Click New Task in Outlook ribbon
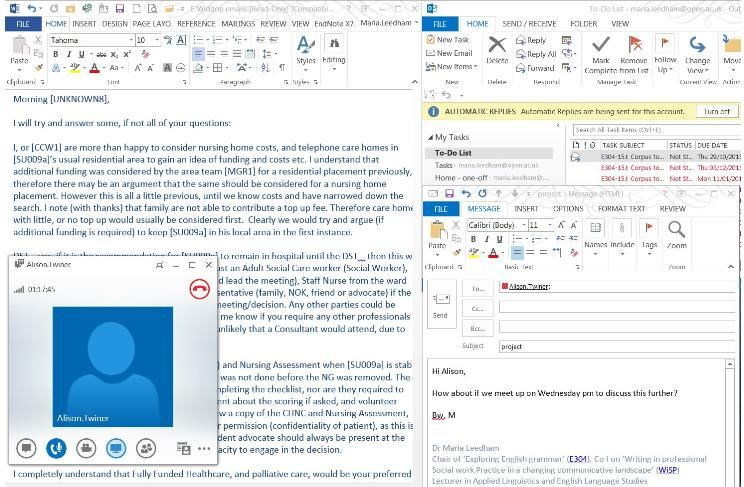Viewport: 744px width, 487px height. (447, 40)
